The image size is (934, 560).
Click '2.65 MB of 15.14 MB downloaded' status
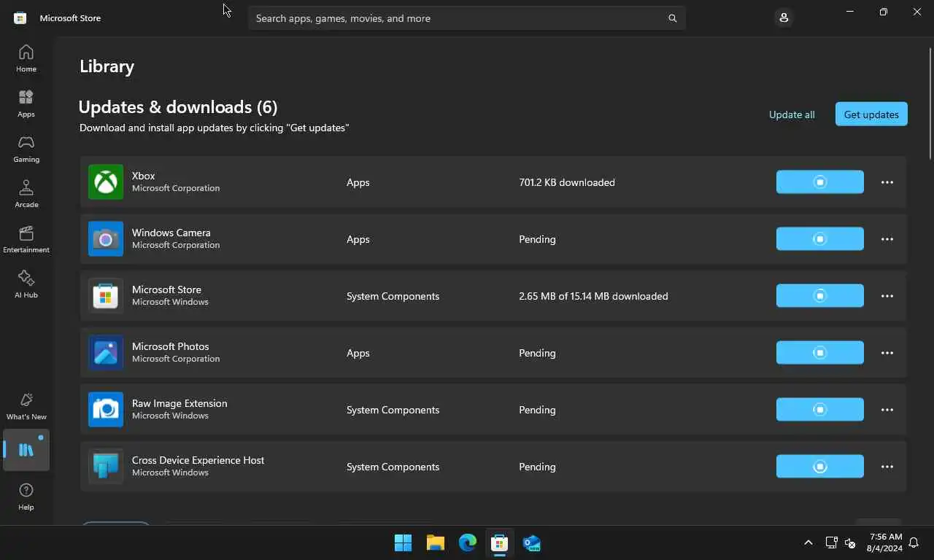click(x=593, y=296)
